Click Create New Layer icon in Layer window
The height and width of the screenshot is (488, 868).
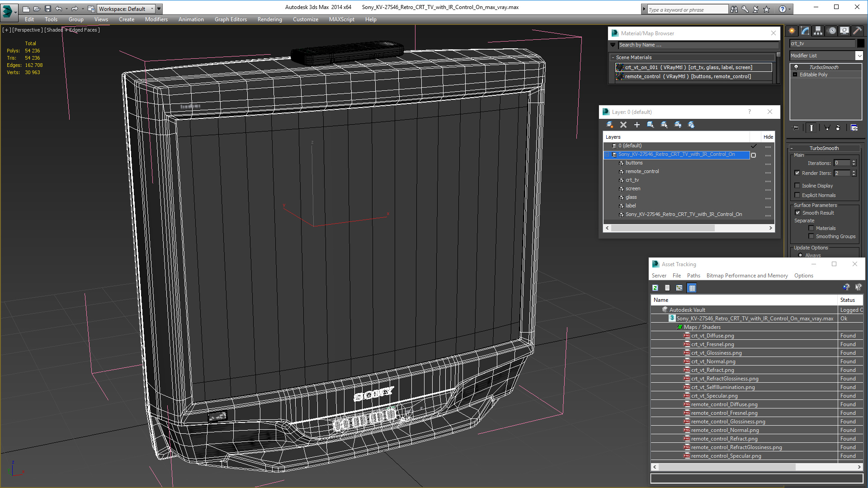tap(610, 125)
